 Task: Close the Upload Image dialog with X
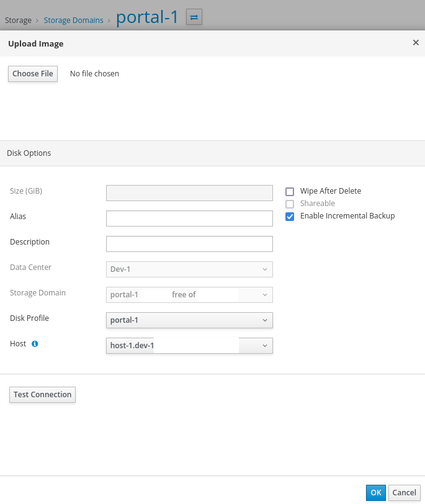pos(416,43)
